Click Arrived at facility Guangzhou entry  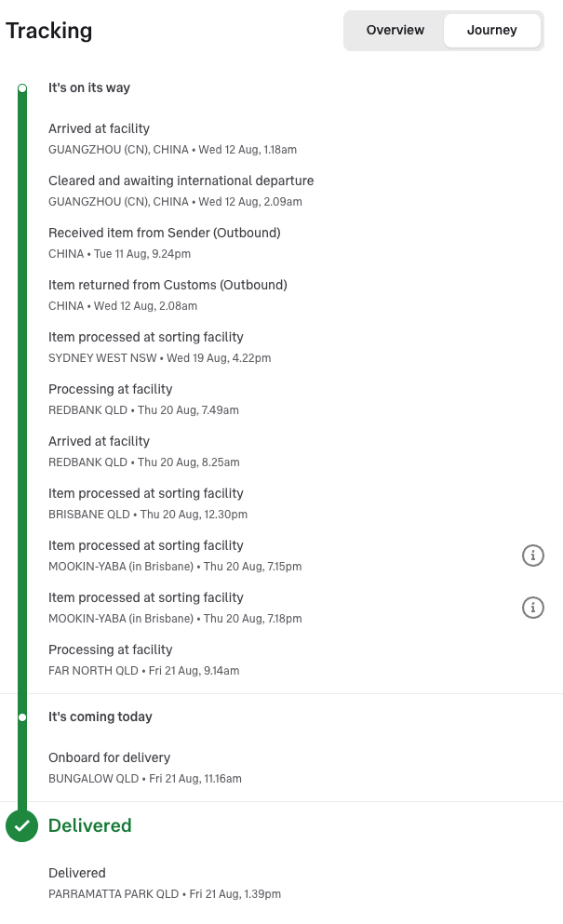click(173, 139)
